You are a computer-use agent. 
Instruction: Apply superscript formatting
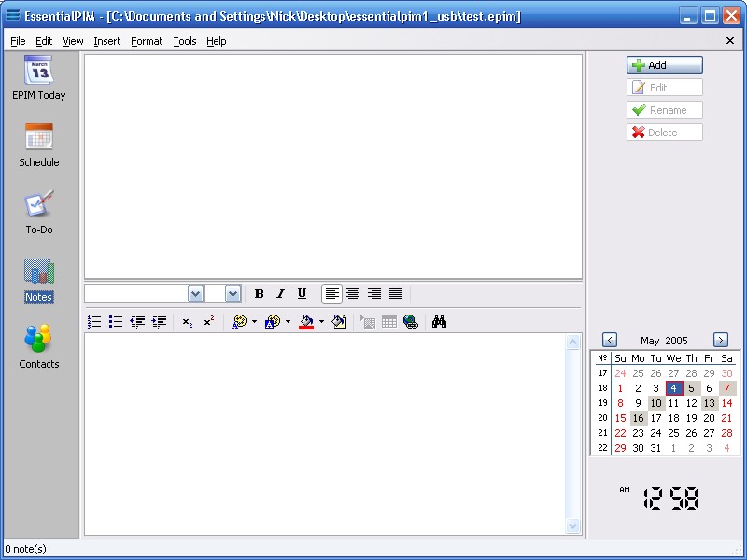click(209, 322)
